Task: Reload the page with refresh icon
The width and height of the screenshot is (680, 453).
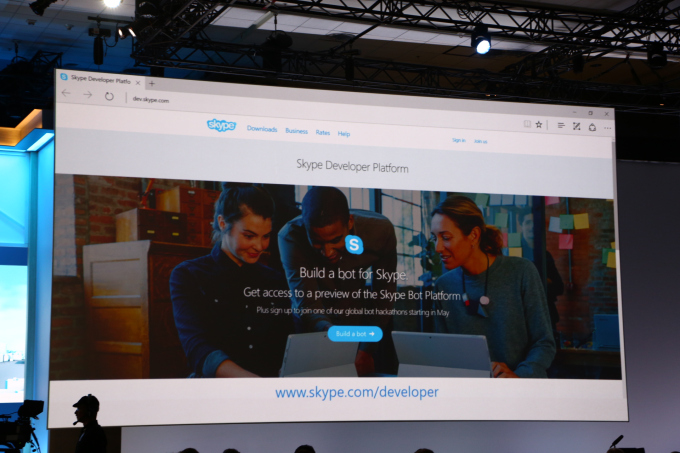Action: coord(109,96)
